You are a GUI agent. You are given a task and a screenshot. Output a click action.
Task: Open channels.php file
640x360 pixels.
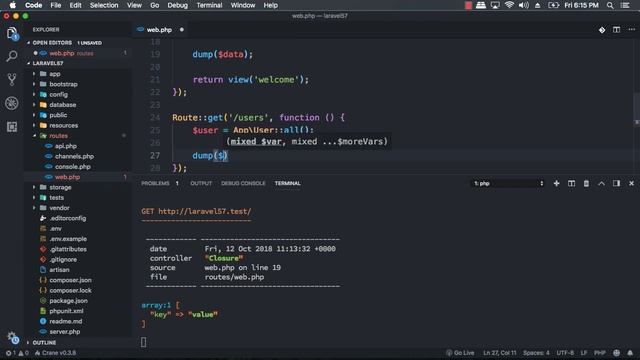coord(74,156)
